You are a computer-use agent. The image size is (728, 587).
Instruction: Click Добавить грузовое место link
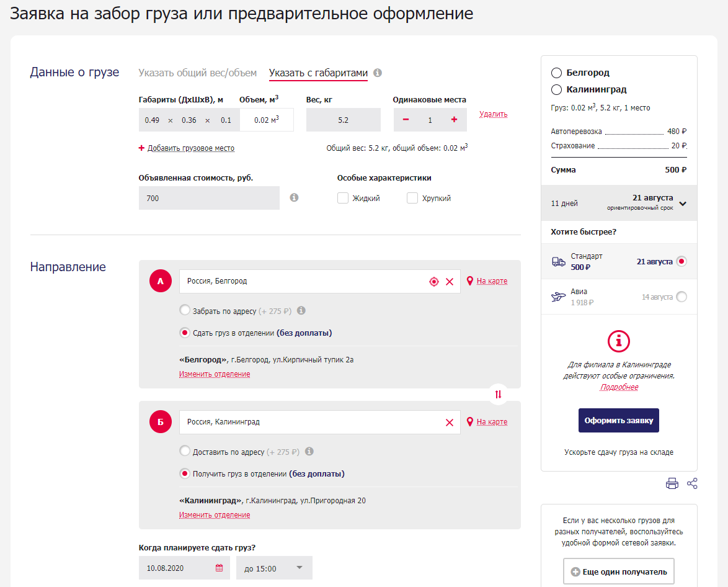[190, 148]
